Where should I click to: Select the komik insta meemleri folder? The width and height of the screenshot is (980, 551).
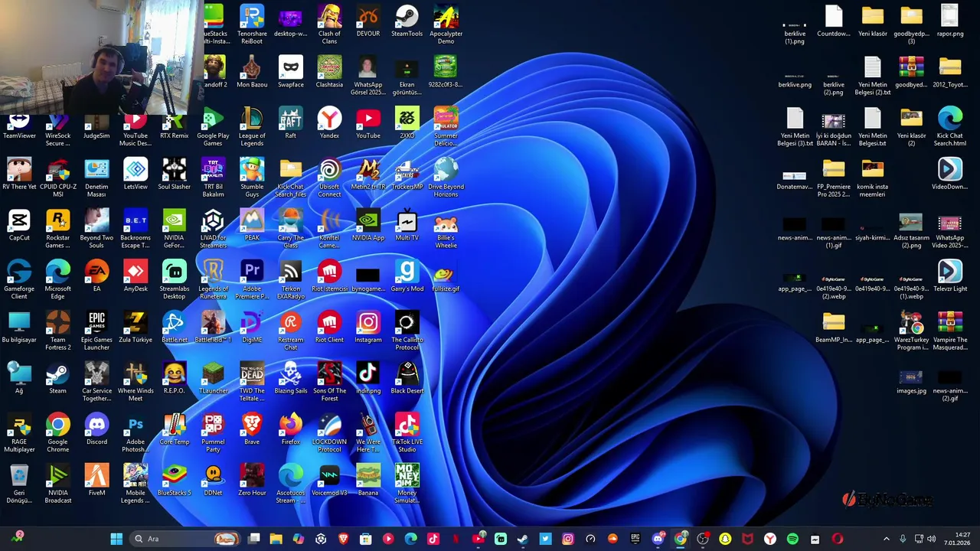(872, 178)
